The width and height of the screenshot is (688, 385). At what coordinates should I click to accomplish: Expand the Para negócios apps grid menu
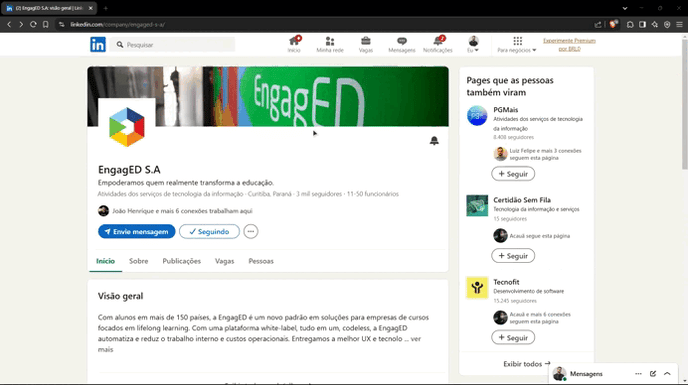517,44
